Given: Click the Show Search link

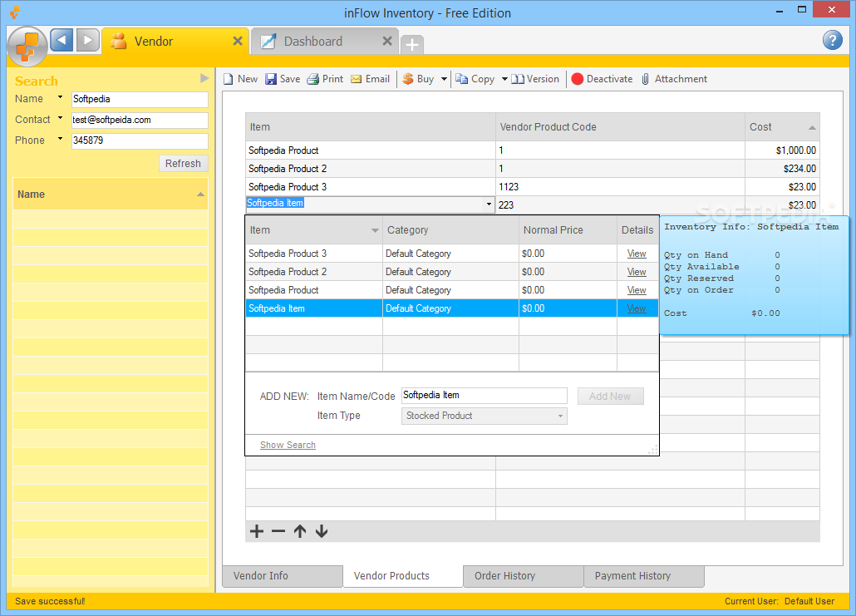Looking at the screenshot, I should 288,445.
